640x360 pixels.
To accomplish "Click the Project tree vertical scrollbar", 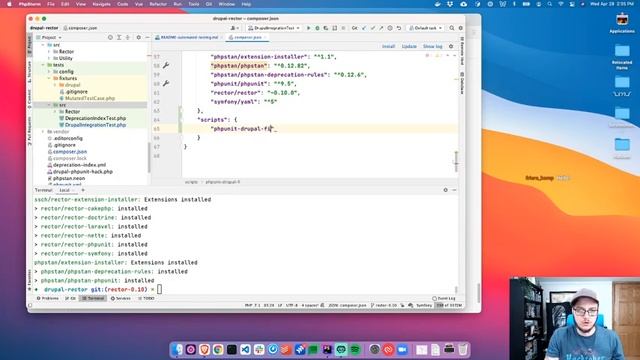I will click(x=149, y=157).
